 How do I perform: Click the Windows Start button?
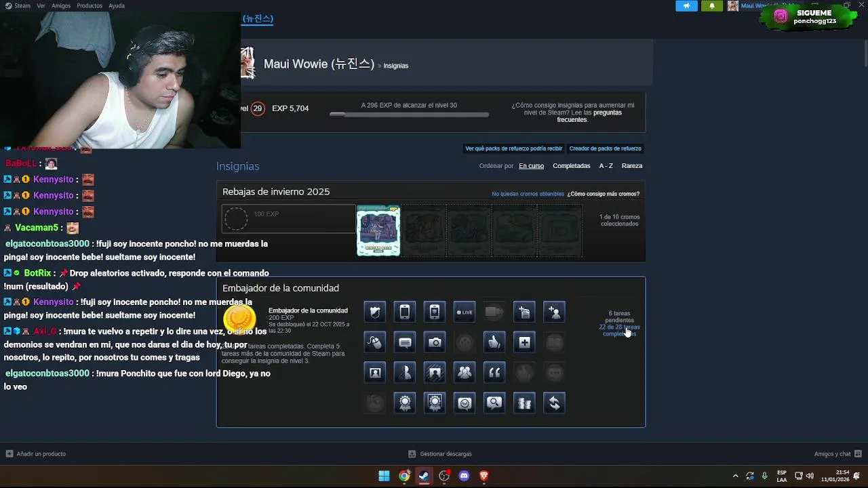(384, 476)
